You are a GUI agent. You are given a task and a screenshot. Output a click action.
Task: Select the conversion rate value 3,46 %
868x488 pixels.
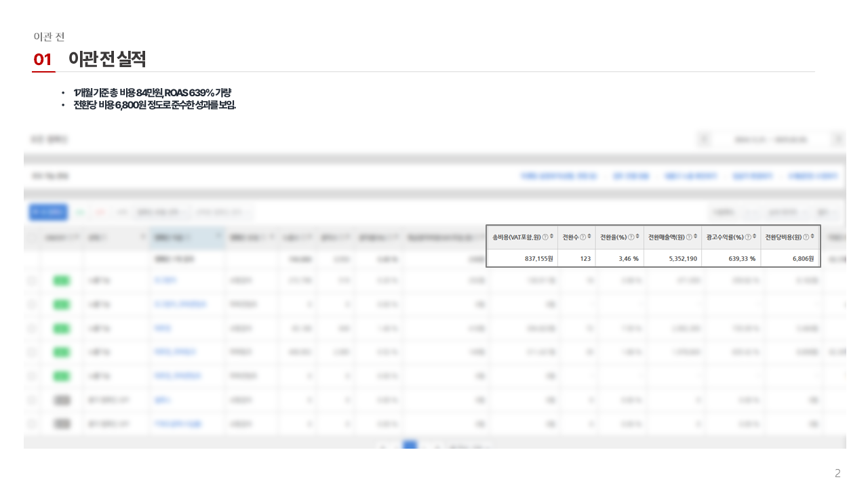click(629, 258)
